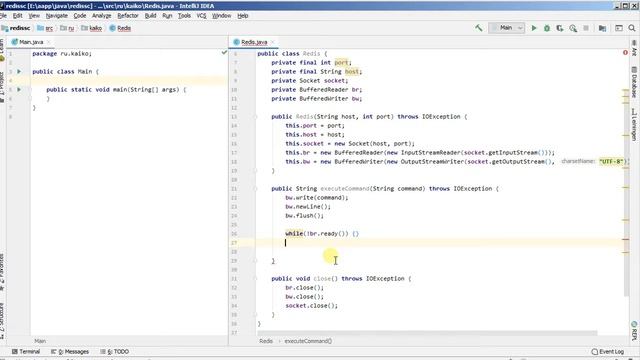Viewport: 640px width, 360px height.
Task: Open the Terminal tool window
Action: [x=26, y=351]
